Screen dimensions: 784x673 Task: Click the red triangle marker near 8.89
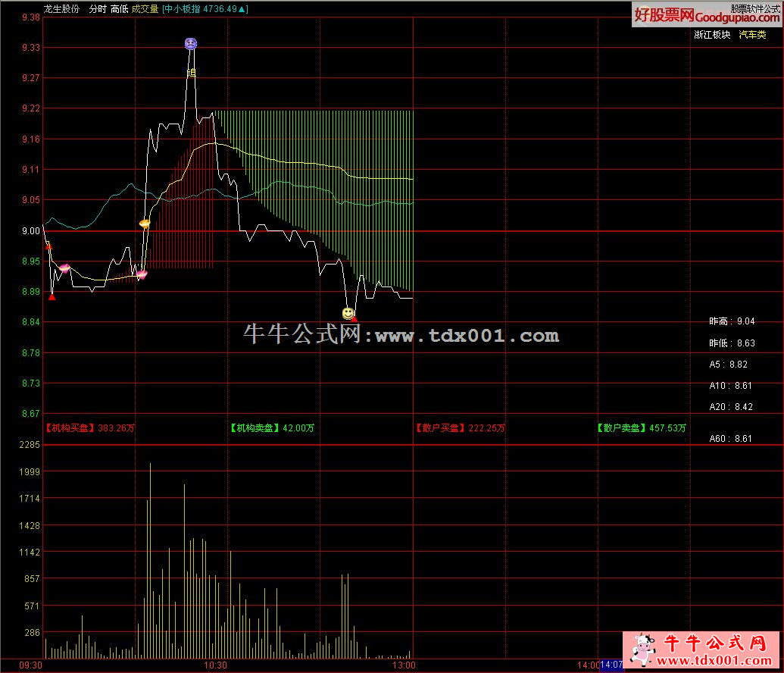pyautogui.click(x=52, y=297)
